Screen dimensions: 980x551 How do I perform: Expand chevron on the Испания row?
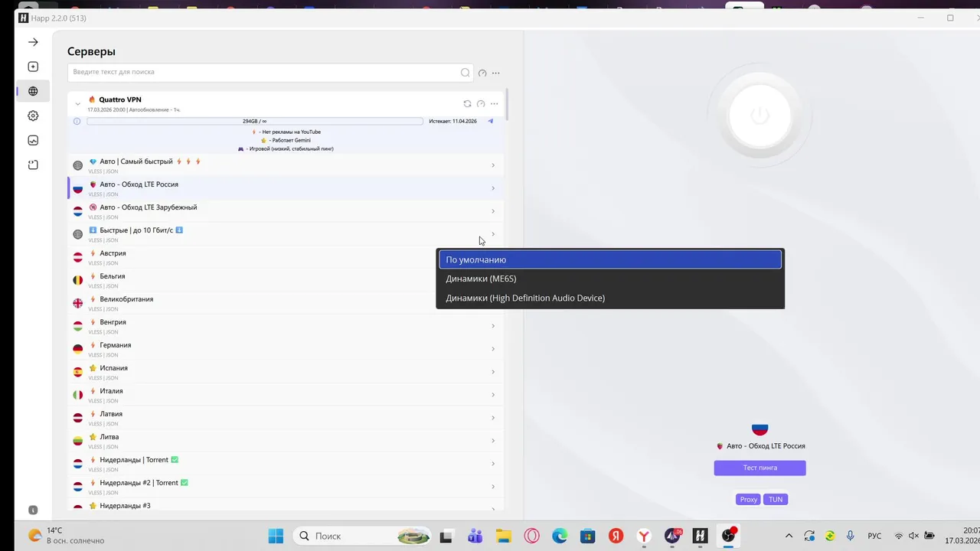tap(493, 372)
